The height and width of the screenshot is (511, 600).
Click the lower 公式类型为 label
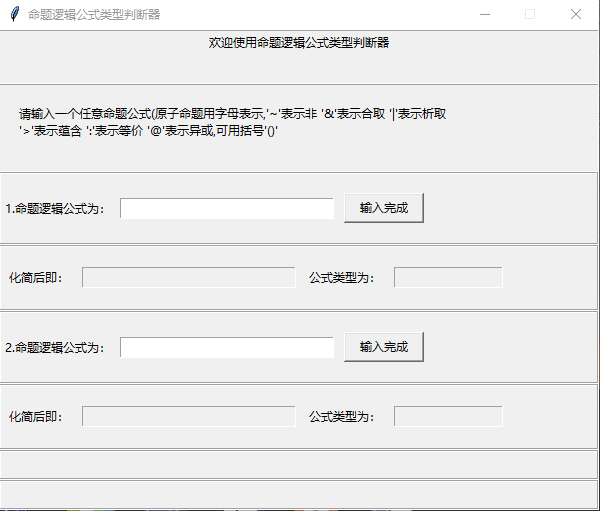[342, 417]
